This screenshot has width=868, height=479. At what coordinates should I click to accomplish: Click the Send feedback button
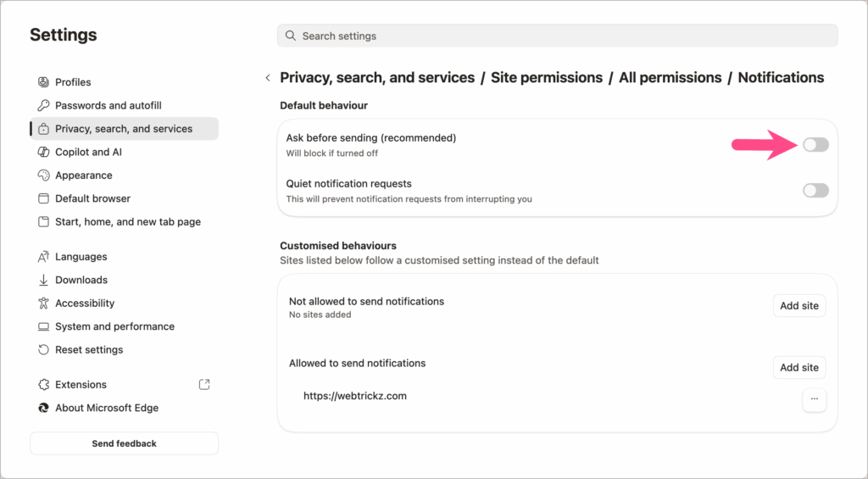(124, 443)
